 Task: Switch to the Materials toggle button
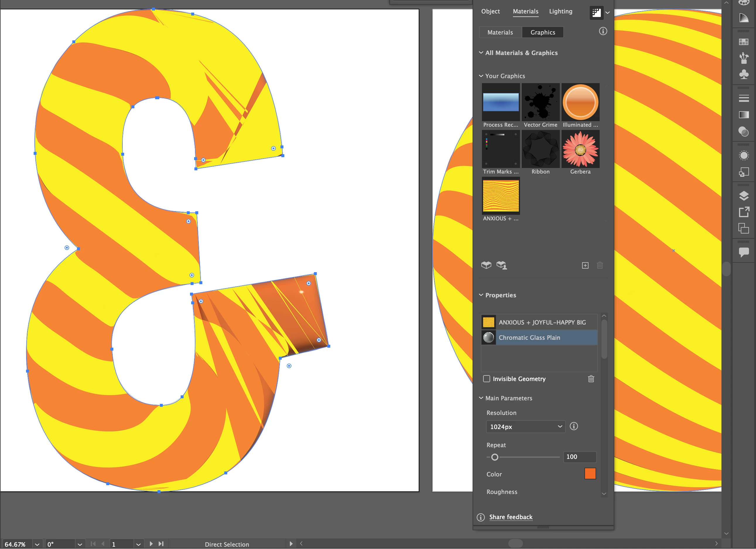(500, 32)
